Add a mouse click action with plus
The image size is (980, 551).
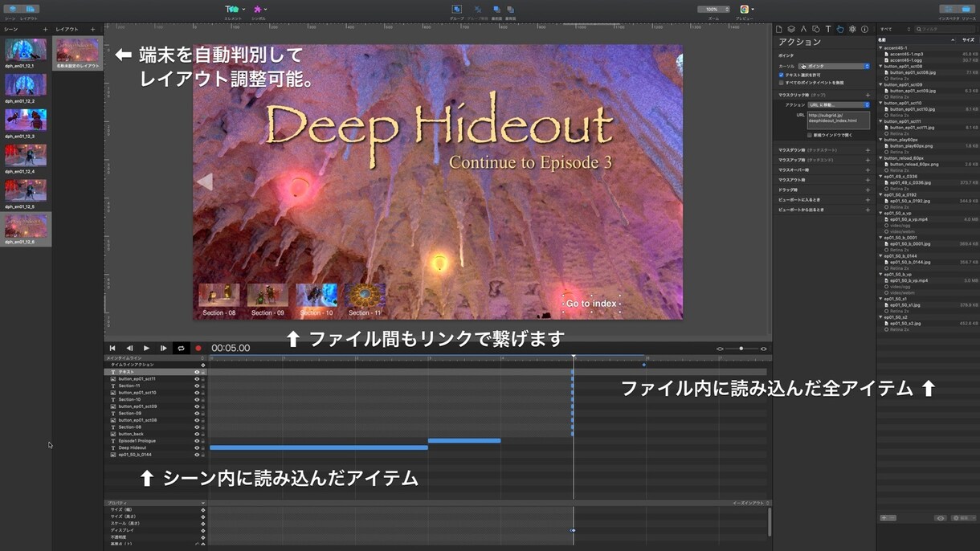868,95
